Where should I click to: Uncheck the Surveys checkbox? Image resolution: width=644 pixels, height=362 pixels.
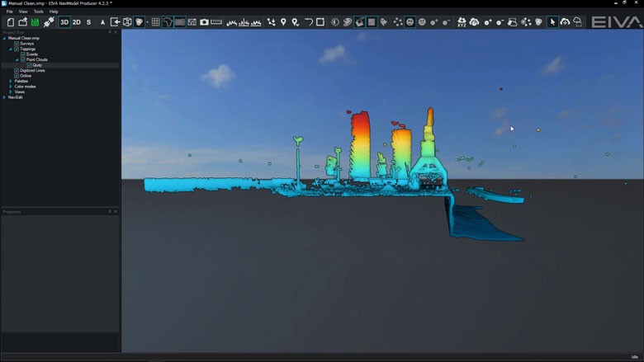[x=17, y=43]
